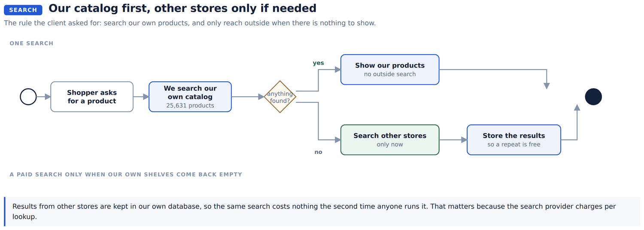Viewport: 644px width, 230px height.
Task: Click the note about results kept in database
Action: pos(322,212)
